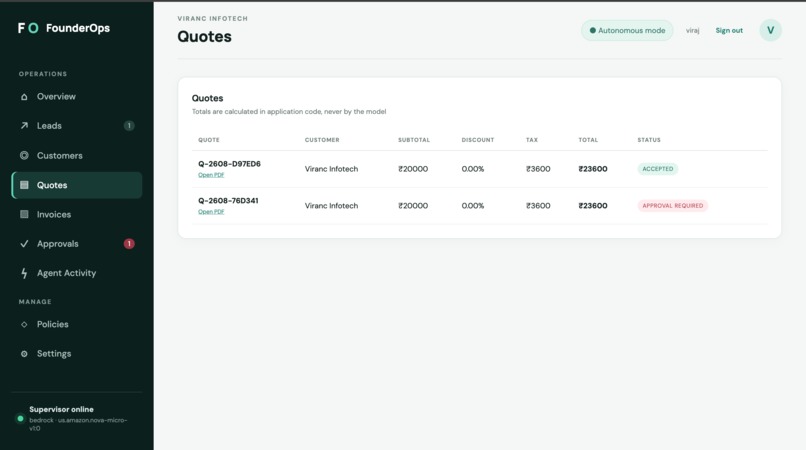Click the totals calculation note text
Screen dimensions: 806x450
point(289,112)
